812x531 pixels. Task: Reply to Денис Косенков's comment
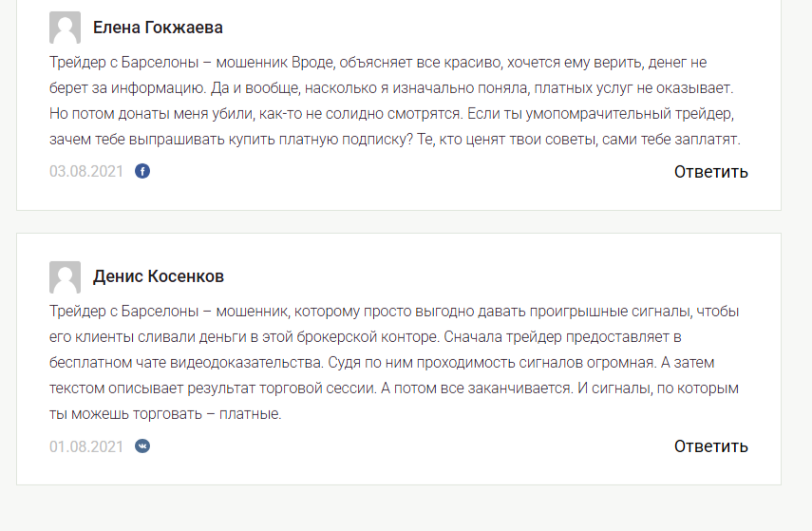(x=710, y=446)
